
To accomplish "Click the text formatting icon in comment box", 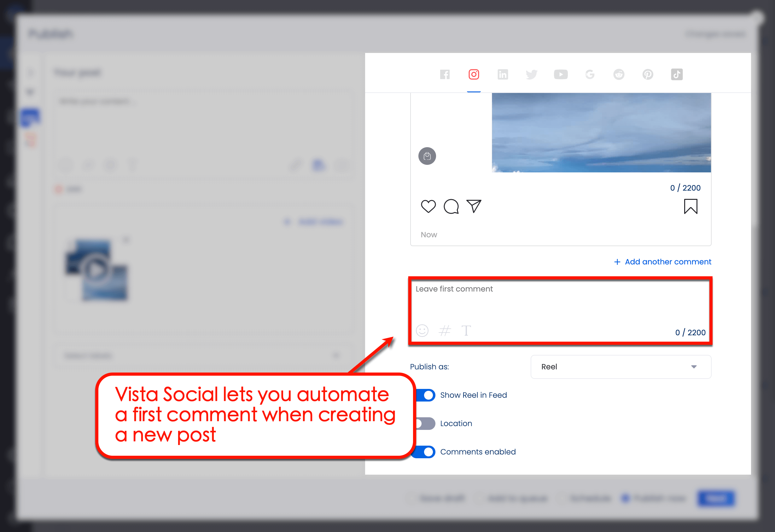I will click(x=467, y=330).
